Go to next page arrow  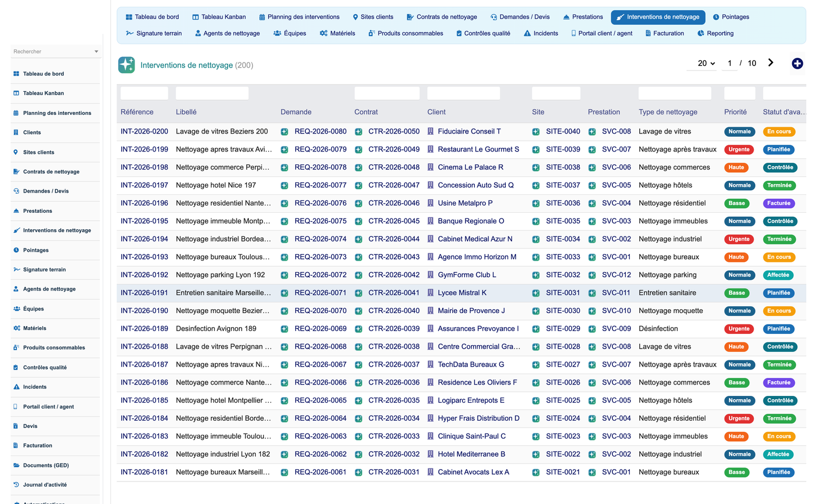(771, 63)
